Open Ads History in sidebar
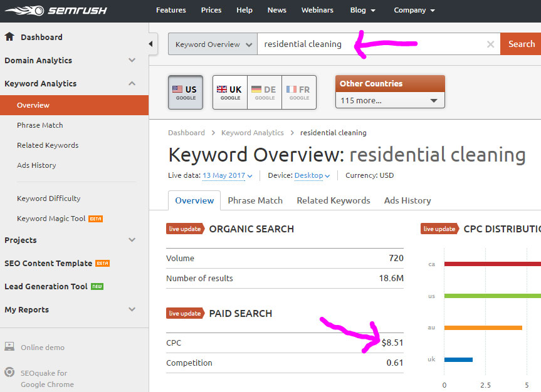 36,165
